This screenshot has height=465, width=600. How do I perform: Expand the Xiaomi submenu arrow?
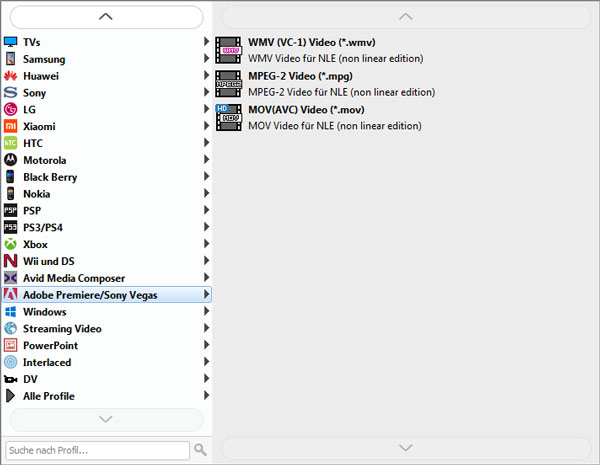206,126
